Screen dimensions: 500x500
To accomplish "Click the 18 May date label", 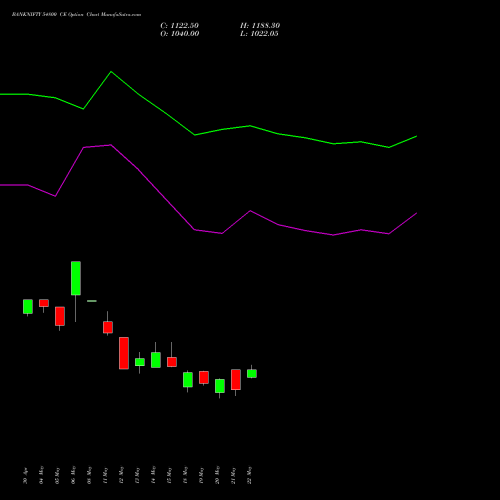I will 186,475.
